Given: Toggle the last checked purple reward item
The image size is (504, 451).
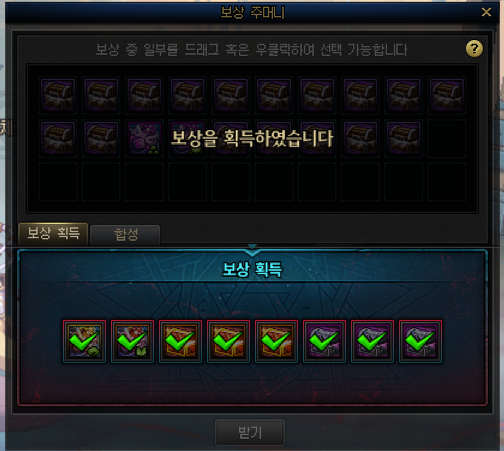Looking at the screenshot, I should pos(420,341).
